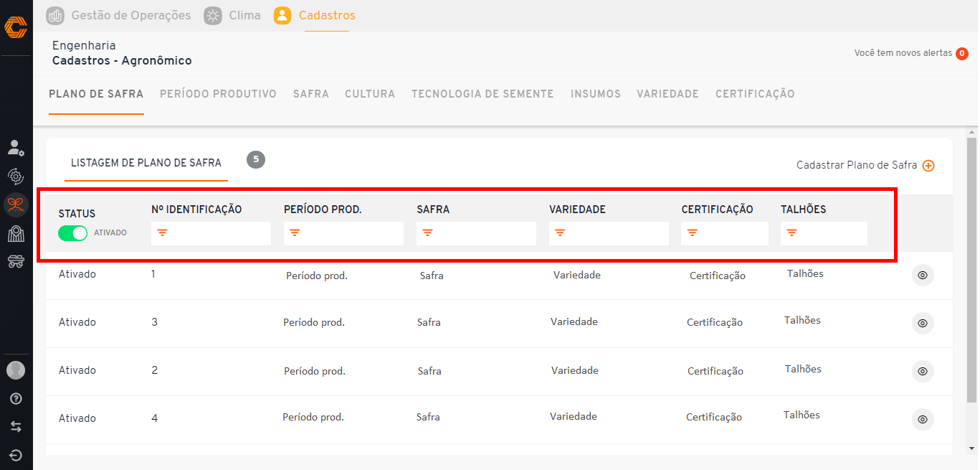Click the vertical scrollbar on the right

coord(971,271)
